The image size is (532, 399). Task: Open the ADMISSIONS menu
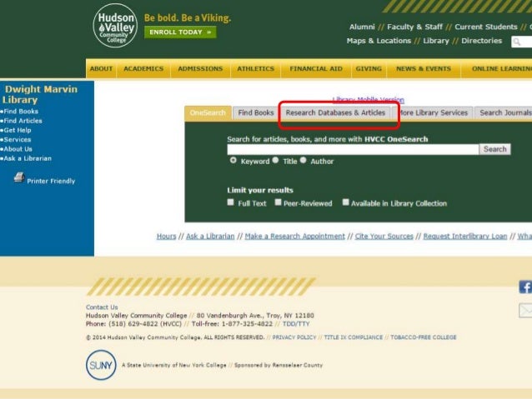(x=200, y=69)
